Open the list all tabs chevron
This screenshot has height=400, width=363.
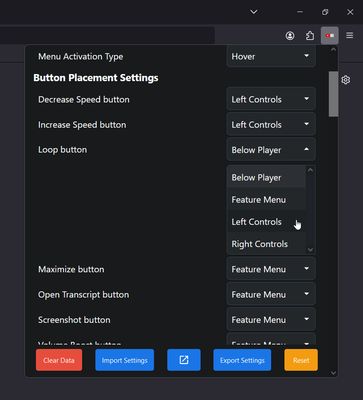254,12
